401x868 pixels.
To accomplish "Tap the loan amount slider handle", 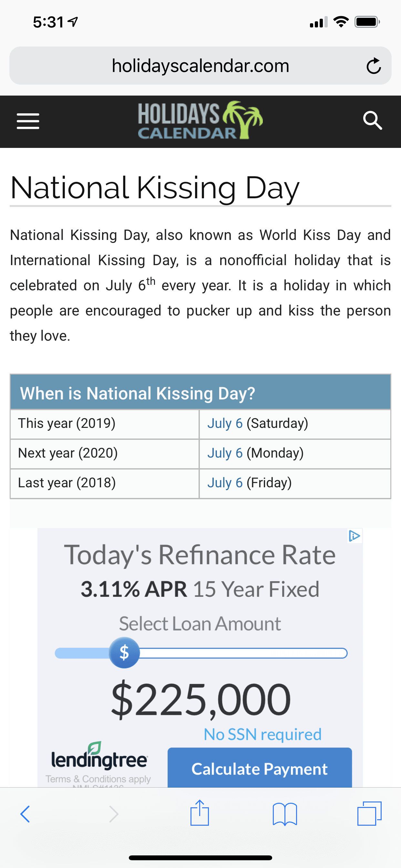I will [124, 653].
